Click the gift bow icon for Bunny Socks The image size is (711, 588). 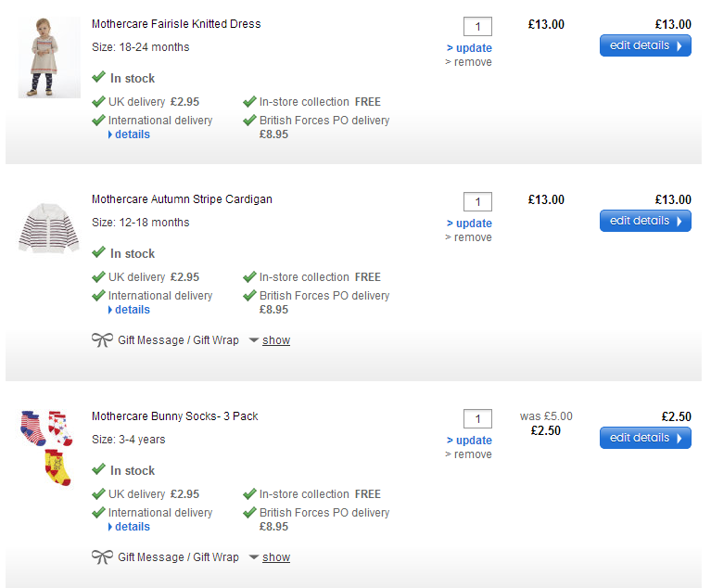(102, 557)
